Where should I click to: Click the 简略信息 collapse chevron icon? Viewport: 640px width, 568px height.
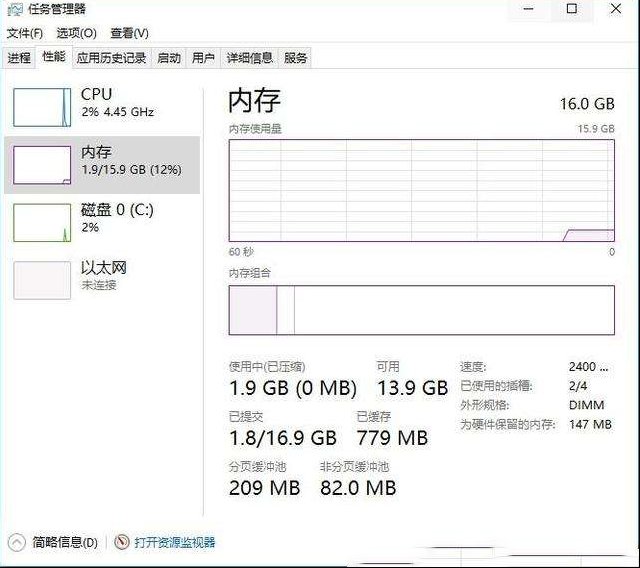click(x=17, y=542)
